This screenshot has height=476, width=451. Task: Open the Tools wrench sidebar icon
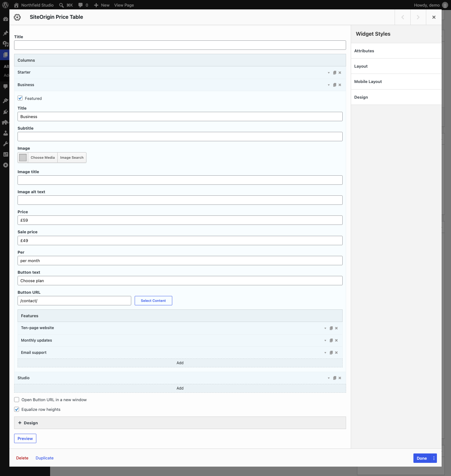pyautogui.click(x=5, y=144)
